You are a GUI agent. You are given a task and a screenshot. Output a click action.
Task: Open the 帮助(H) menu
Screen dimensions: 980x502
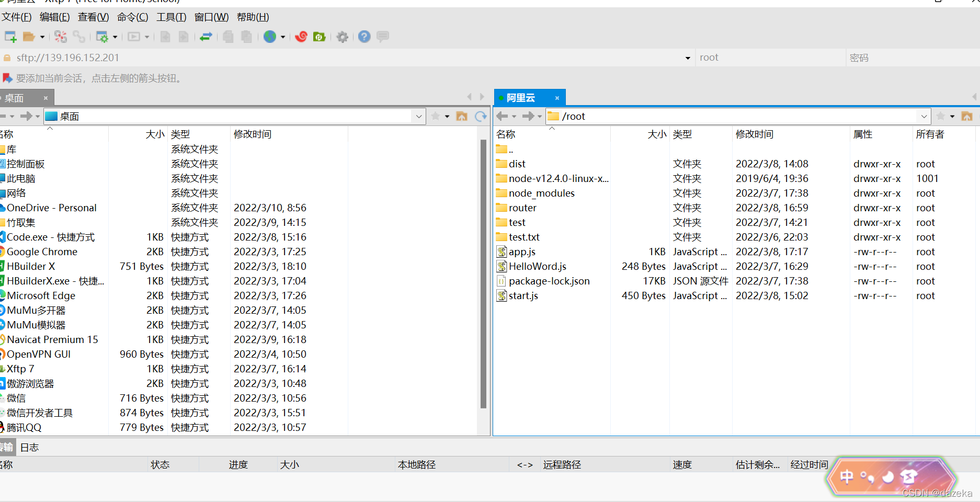click(253, 17)
